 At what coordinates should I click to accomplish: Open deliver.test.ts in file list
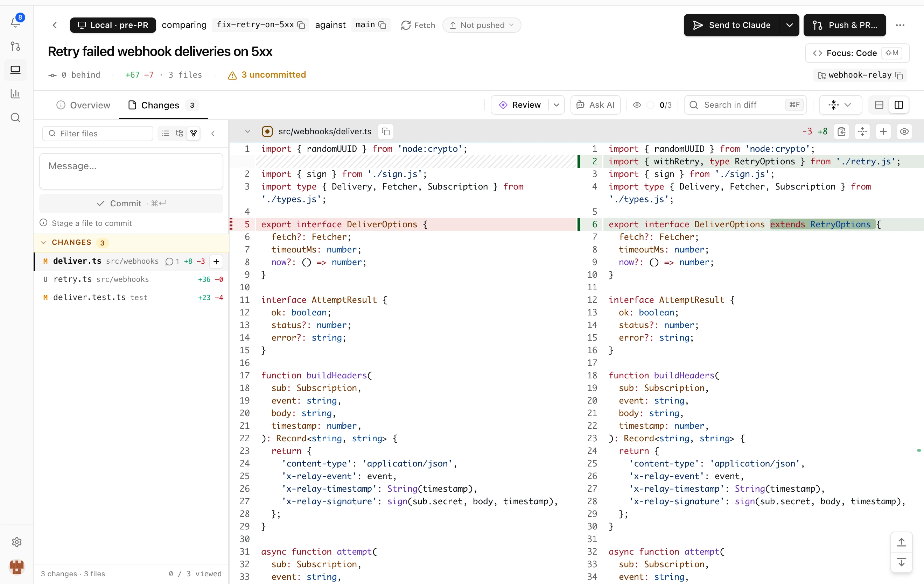(131, 298)
